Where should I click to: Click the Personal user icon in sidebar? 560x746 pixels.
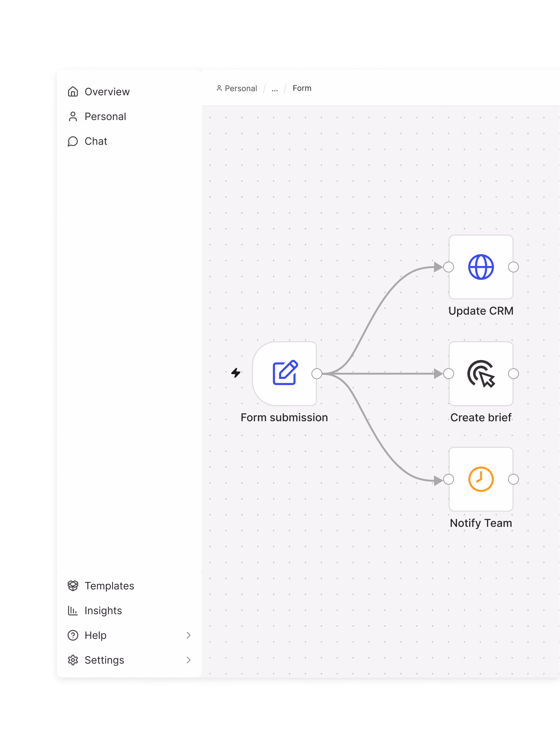point(73,116)
